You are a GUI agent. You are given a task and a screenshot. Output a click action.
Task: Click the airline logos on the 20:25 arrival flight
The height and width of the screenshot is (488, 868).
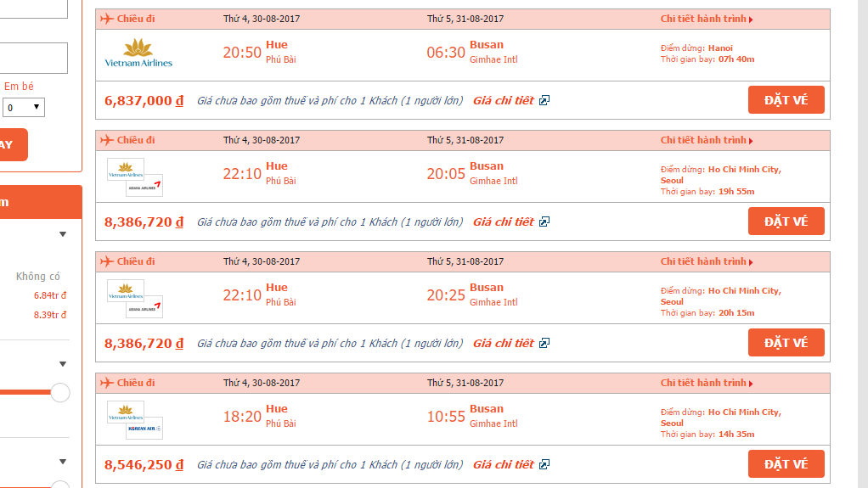pyautogui.click(x=135, y=298)
